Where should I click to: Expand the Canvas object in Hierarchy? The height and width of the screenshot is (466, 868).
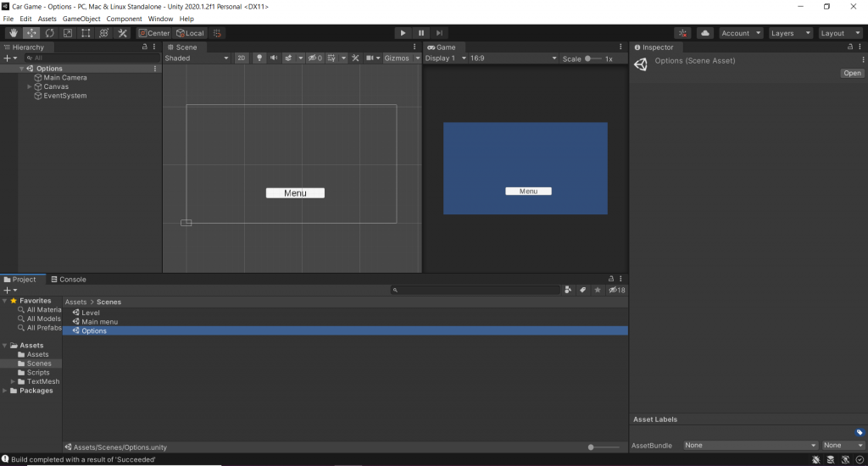(x=30, y=86)
